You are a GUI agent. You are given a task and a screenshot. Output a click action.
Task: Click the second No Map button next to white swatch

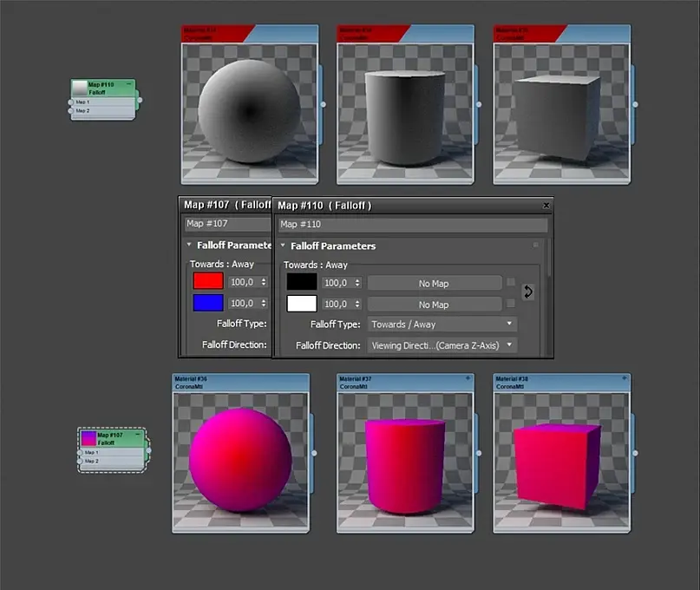point(435,305)
